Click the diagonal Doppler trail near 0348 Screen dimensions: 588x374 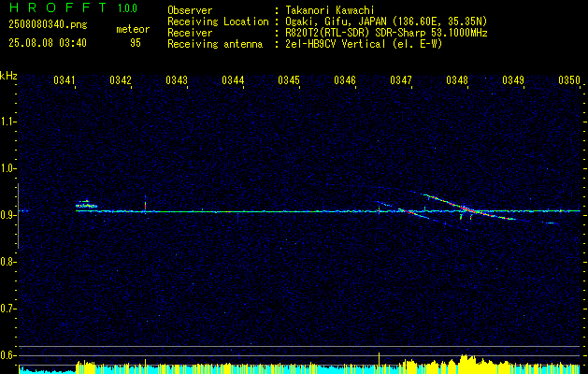point(472,207)
